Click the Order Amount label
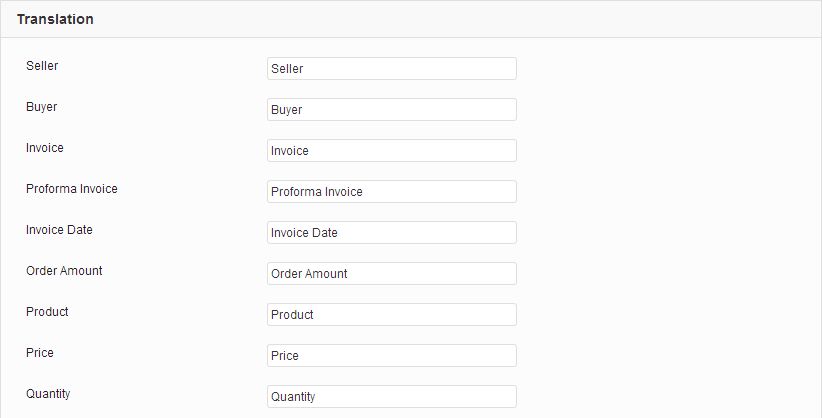Image resolution: width=822 pixels, height=418 pixels. [x=64, y=271]
